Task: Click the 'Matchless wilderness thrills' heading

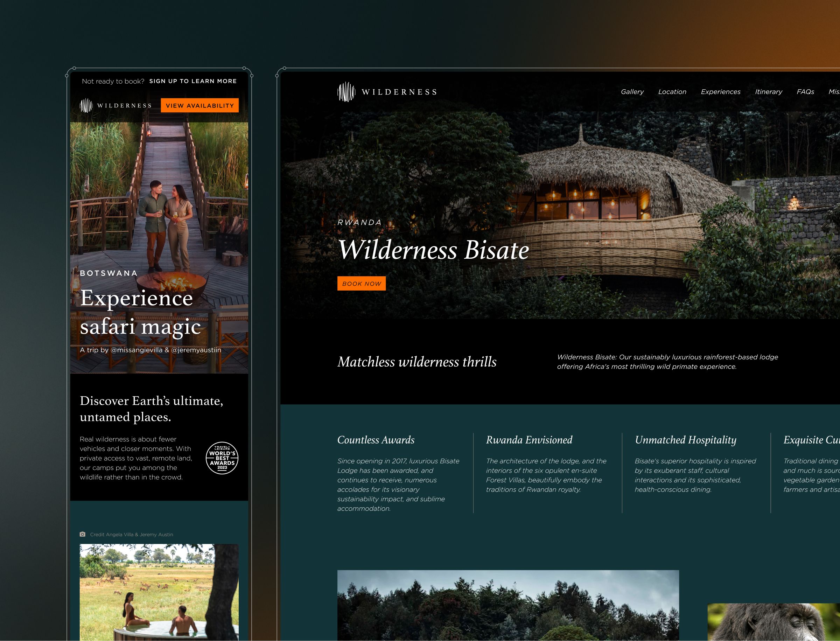Action: pyautogui.click(x=417, y=362)
